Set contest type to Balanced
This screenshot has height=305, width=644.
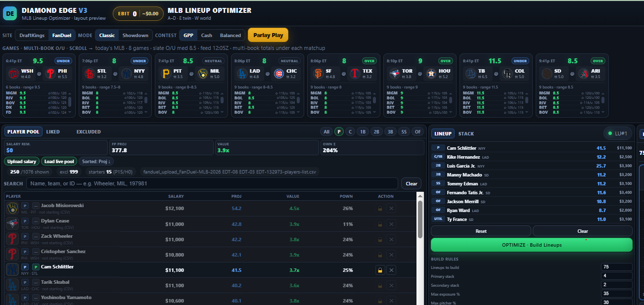tap(230, 35)
